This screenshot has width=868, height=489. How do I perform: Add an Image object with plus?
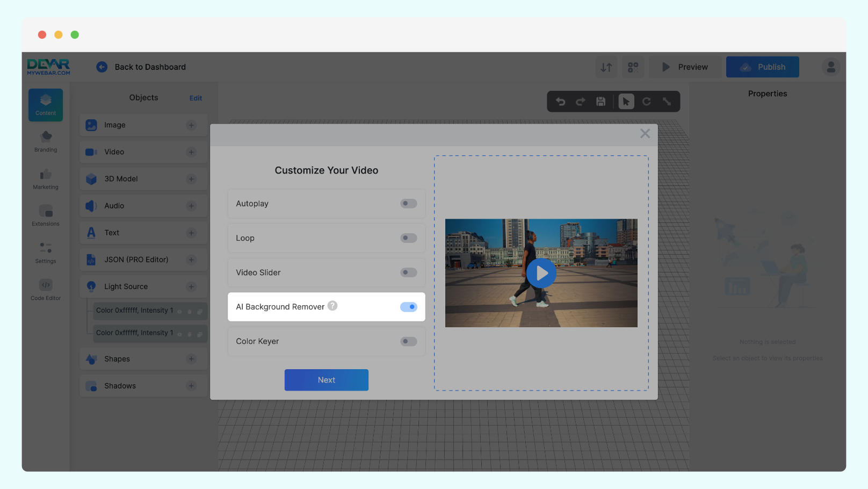[x=191, y=125]
